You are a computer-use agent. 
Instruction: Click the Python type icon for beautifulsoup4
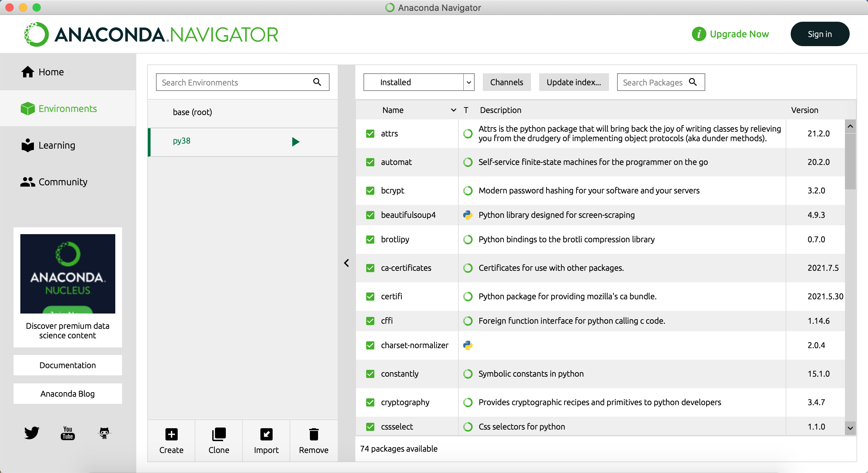468,215
